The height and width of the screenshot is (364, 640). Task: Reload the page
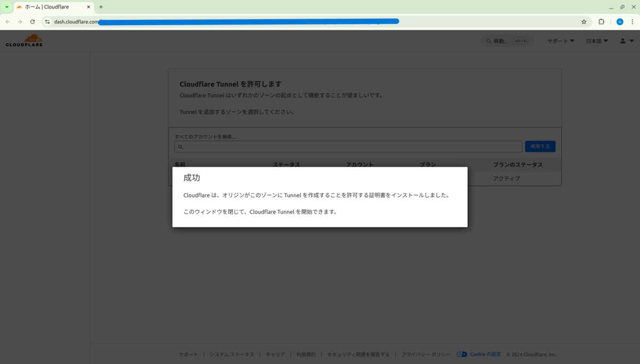(x=33, y=22)
